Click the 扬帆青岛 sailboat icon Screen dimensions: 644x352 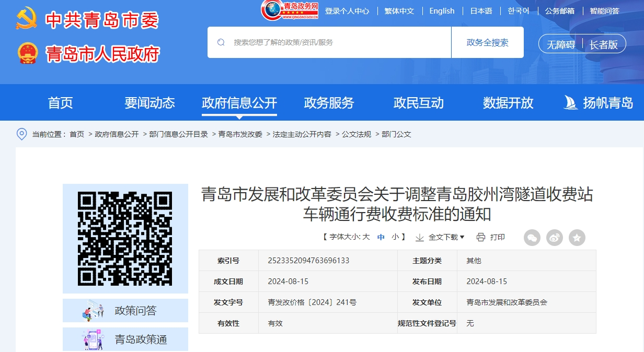pos(570,102)
